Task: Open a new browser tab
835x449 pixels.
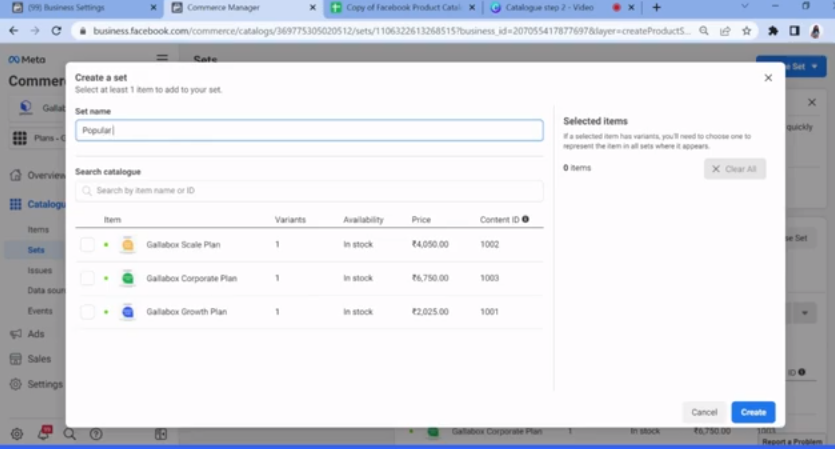Action: [656, 7]
